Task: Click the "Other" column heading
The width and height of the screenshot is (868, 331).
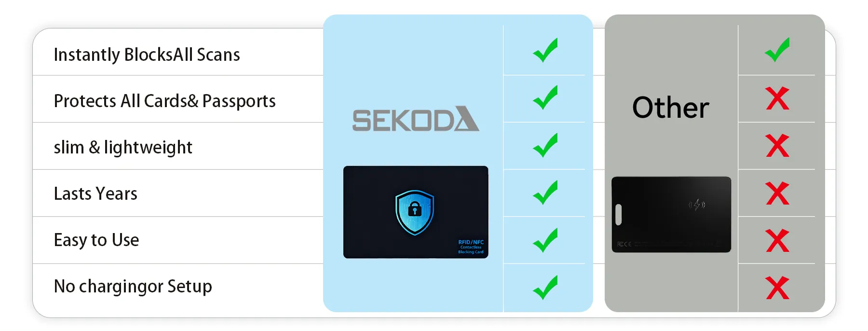Action: pyautogui.click(x=671, y=107)
